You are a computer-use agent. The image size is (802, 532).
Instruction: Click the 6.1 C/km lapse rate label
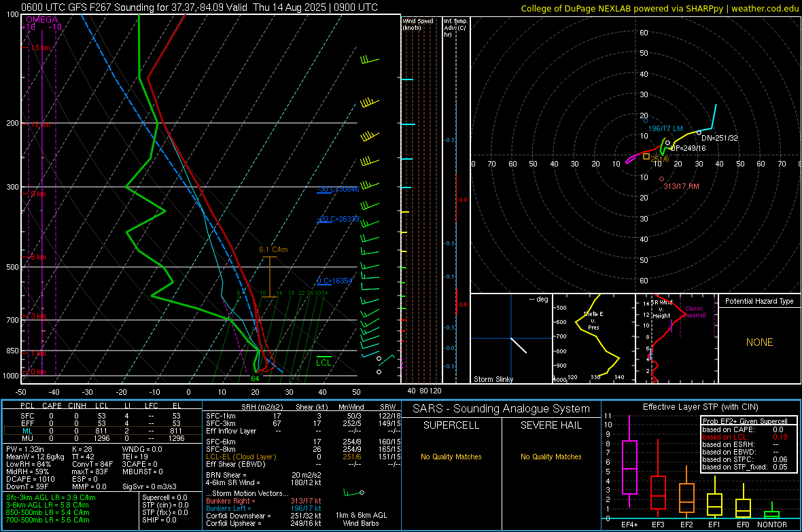click(x=273, y=249)
